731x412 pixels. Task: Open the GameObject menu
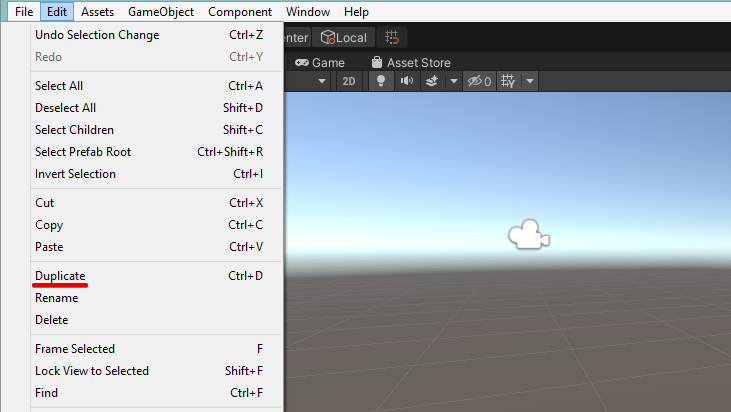tap(161, 12)
